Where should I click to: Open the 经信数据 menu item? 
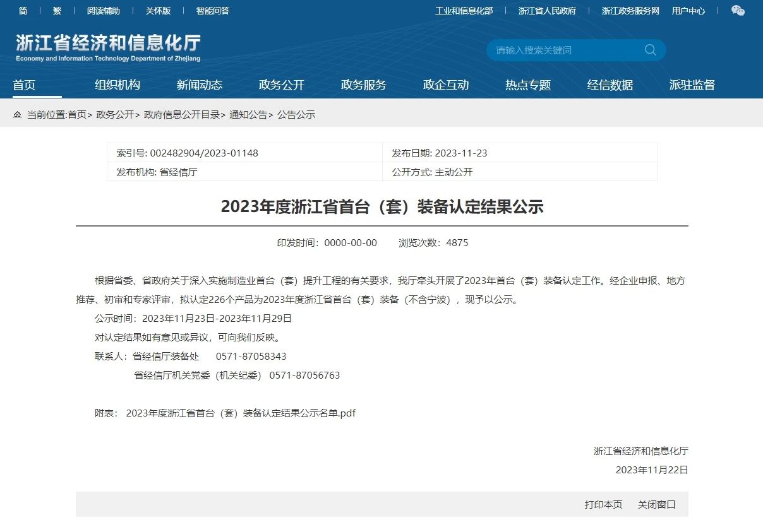point(610,85)
